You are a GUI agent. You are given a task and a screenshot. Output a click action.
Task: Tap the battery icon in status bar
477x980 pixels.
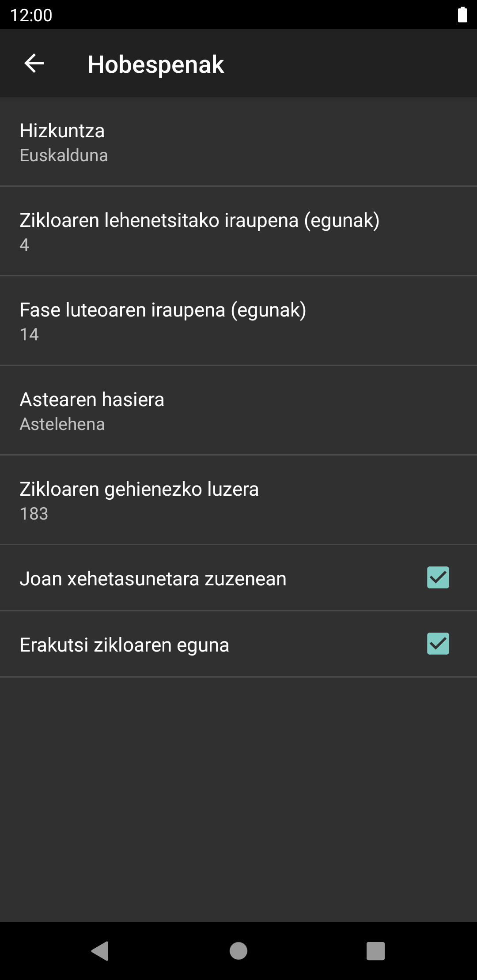(x=462, y=15)
